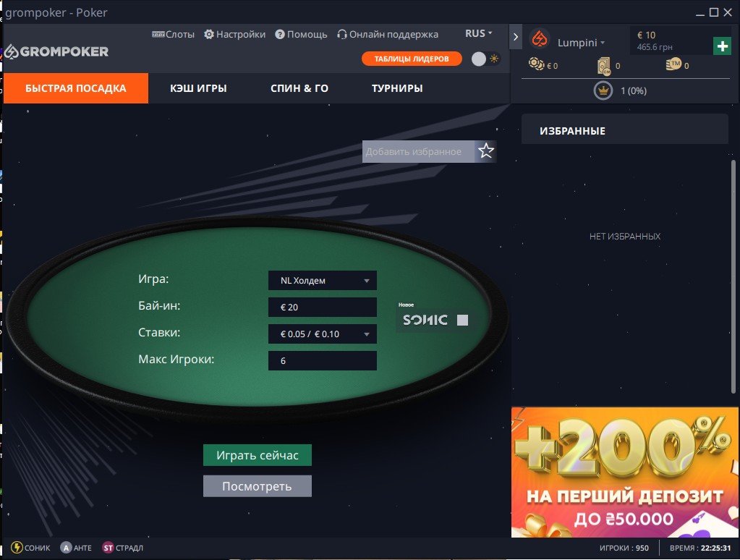Screen dimensions: 740x560
Task: Switch to the КЭШ ИГРЫ tab
Action: pos(198,88)
